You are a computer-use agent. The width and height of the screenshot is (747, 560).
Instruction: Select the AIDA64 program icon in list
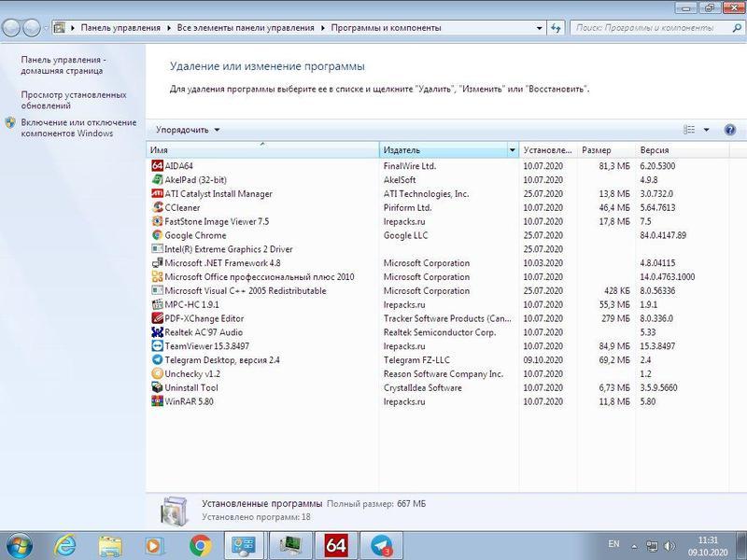157,166
